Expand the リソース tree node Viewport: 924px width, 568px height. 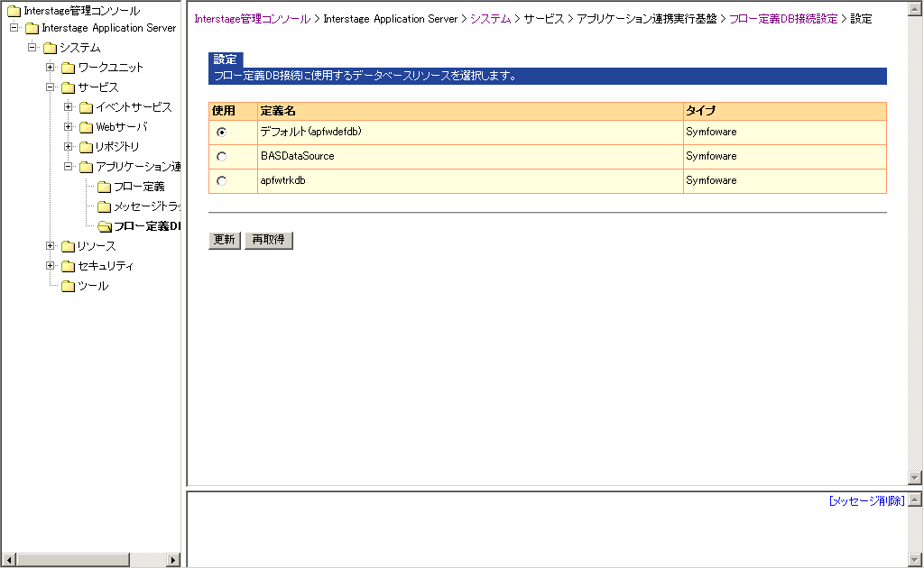coord(51,246)
